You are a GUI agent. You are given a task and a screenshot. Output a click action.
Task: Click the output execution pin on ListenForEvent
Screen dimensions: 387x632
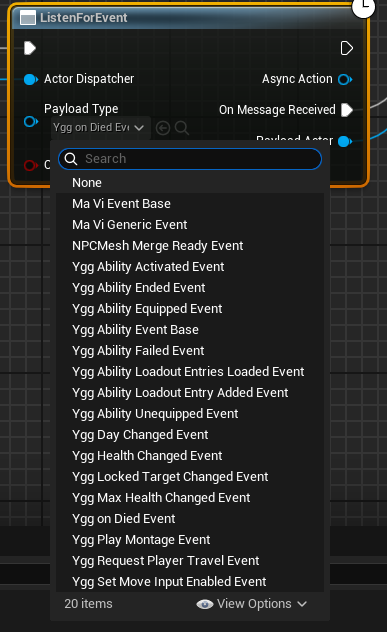(346, 48)
